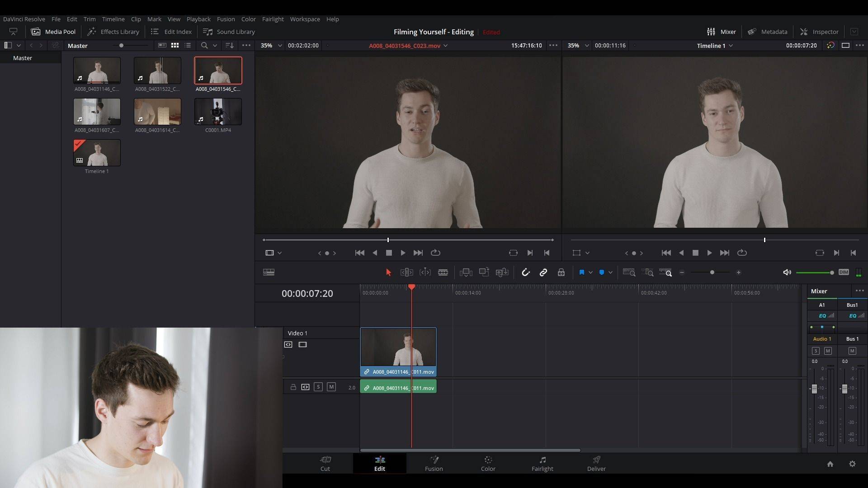The width and height of the screenshot is (868, 488).
Task: Toggle Snapping with the magnet icon
Action: coord(526,272)
